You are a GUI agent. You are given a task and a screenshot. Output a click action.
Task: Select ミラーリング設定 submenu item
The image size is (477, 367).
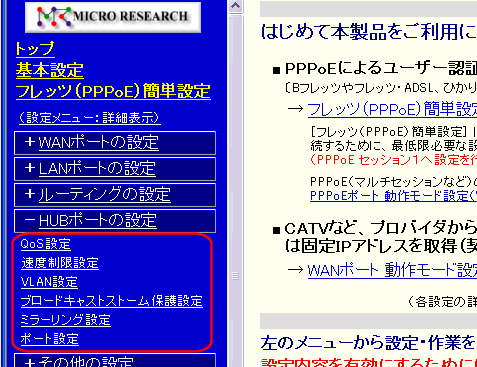[66, 320]
